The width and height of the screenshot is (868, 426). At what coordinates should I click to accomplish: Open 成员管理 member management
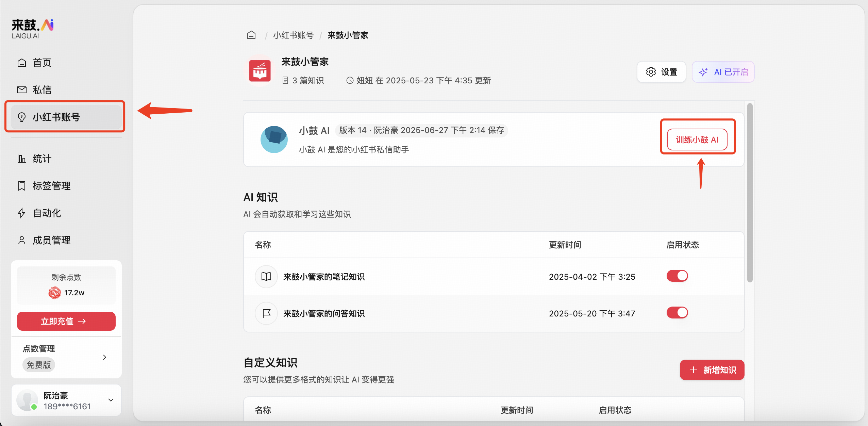coord(51,240)
